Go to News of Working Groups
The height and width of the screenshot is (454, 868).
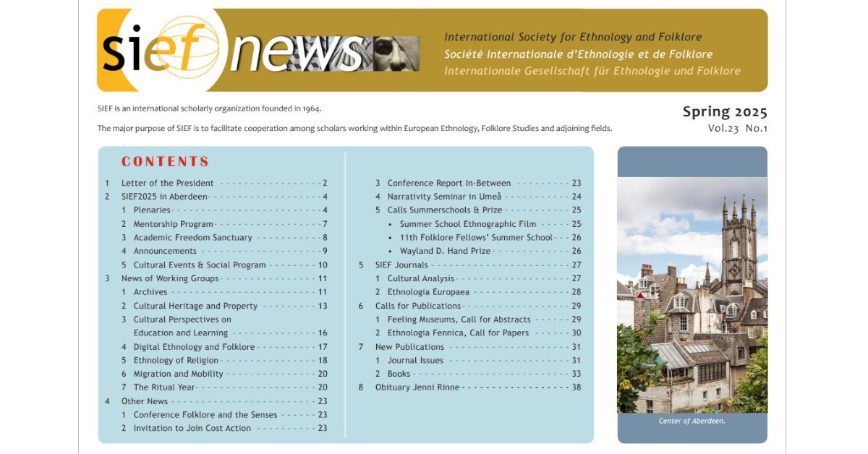point(169,278)
